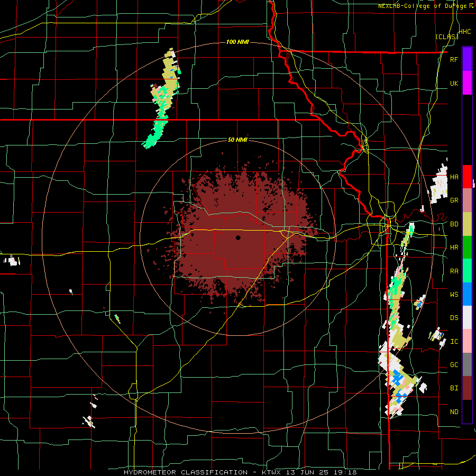Click the black radar site dot

pos(238,237)
